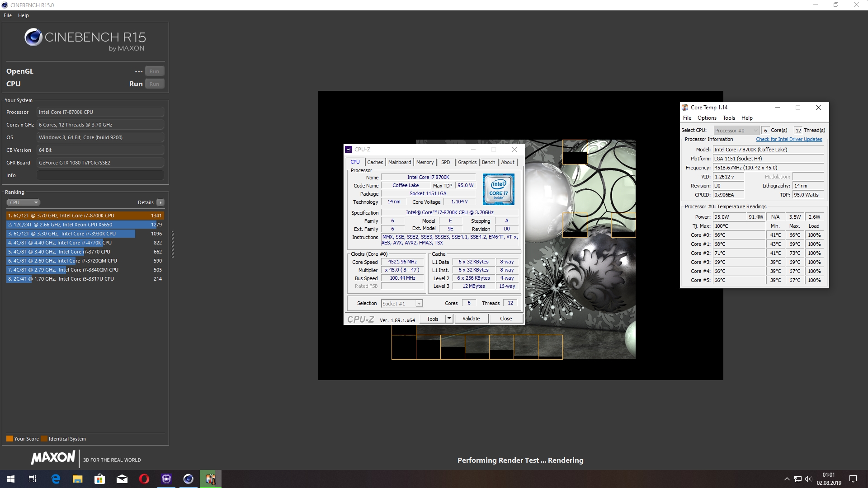Open the Cinebench Help menu
The image size is (868, 488).
[x=24, y=15]
